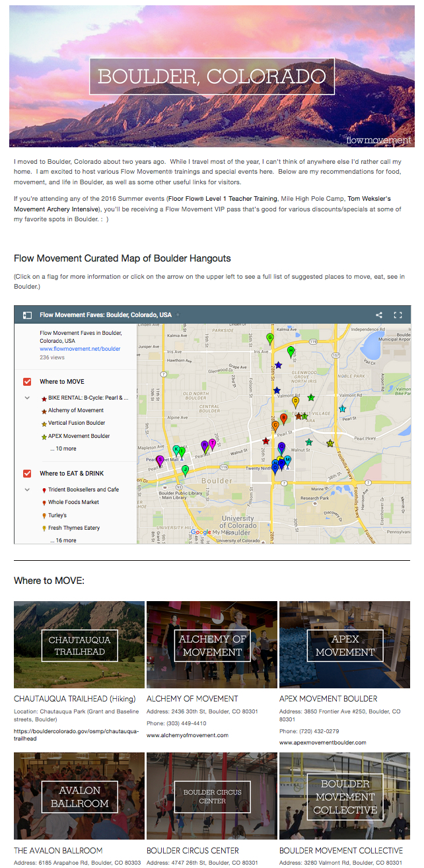The height and width of the screenshot is (868, 424).
Task: Click the 'Where to MOVE:' section heading
Action: (x=49, y=581)
